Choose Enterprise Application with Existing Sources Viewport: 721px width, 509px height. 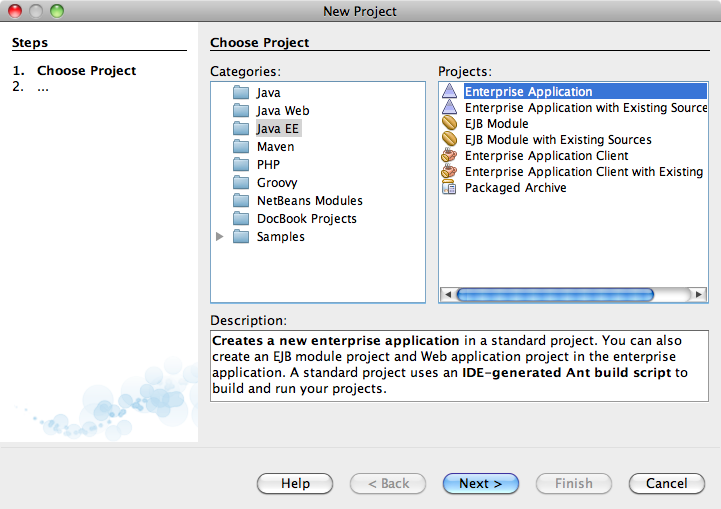click(x=586, y=107)
